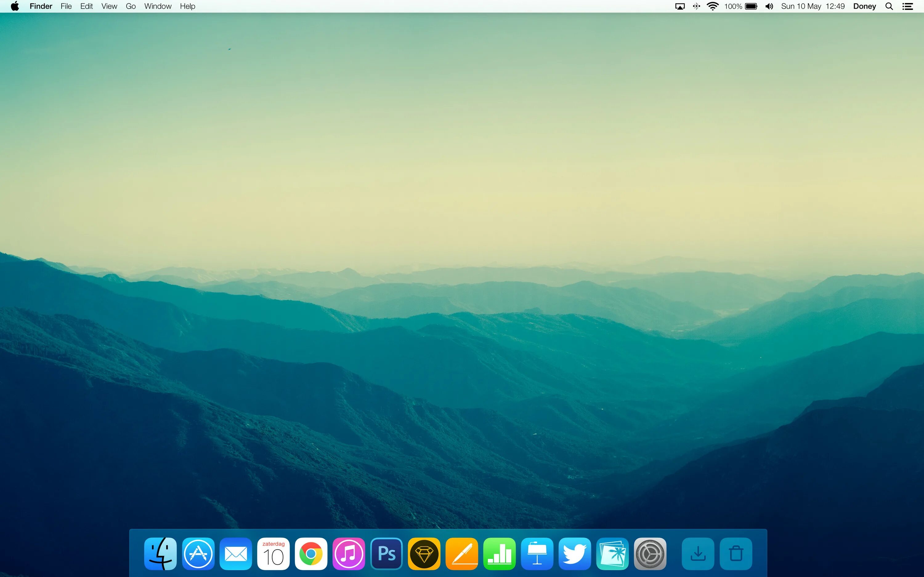Open the Twitter bird app

click(575, 553)
